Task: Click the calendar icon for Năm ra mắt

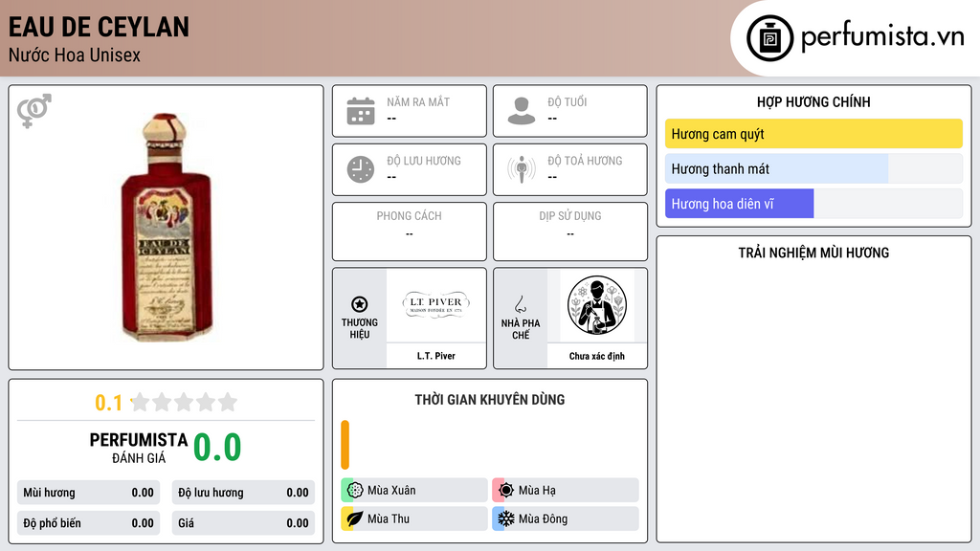Action: [361, 111]
